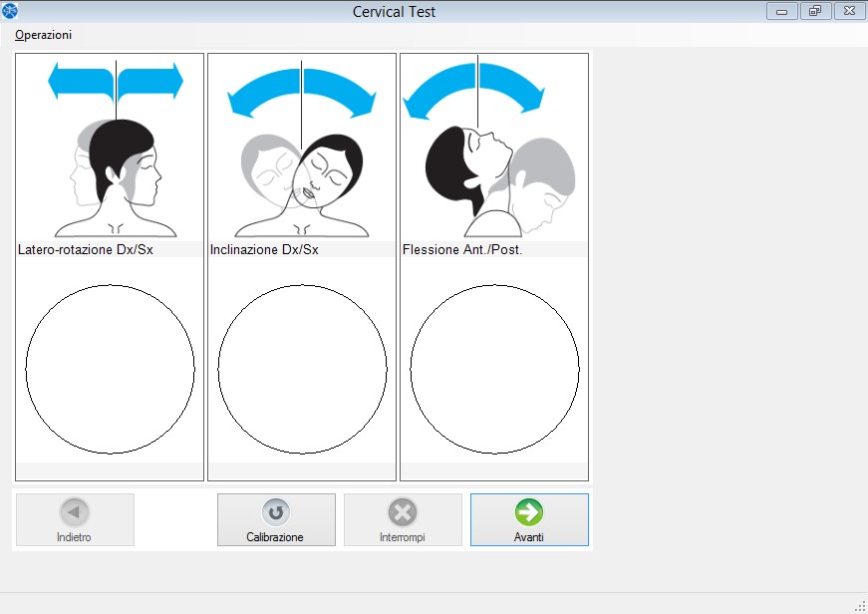Click the Latero-rotazione Dx/Sx label
This screenshot has height=614, width=868.
coord(86,250)
